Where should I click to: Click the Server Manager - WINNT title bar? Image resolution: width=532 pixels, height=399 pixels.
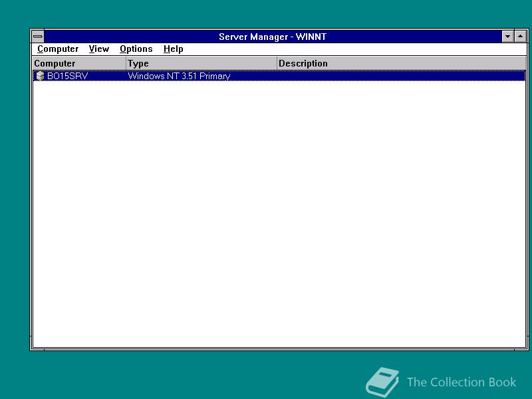273,37
